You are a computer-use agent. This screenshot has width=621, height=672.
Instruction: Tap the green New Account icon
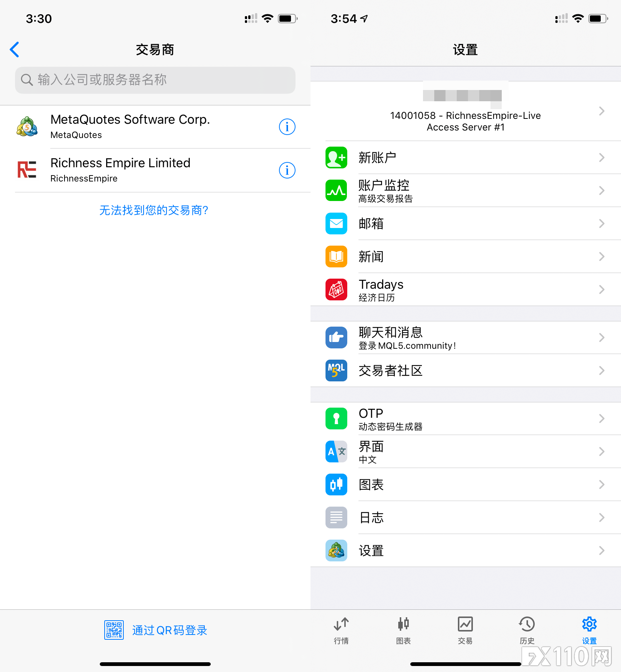(x=336, y=157)
